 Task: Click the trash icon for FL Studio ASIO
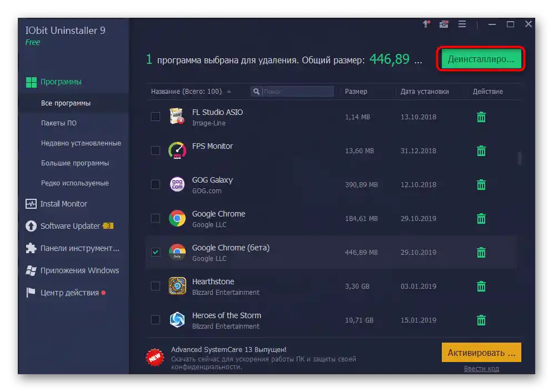click(481, 117)
